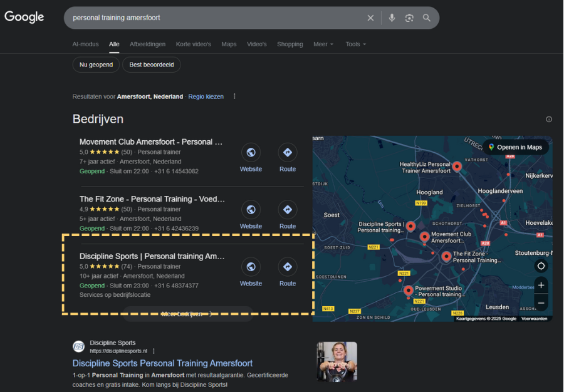Viewport: 564px width, 392px height.
Task: Click the Discipline Sports map pin
Action: [410, 226]
